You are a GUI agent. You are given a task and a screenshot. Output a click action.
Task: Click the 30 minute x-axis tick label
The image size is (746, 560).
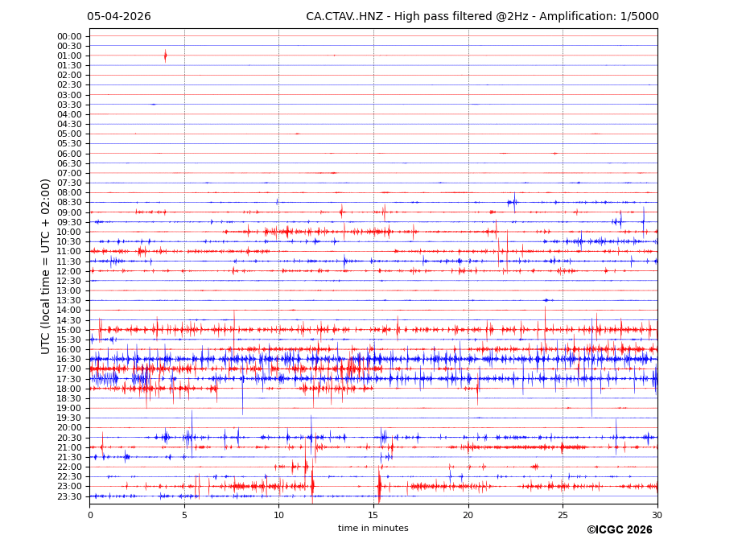click(x=657, y=515)
